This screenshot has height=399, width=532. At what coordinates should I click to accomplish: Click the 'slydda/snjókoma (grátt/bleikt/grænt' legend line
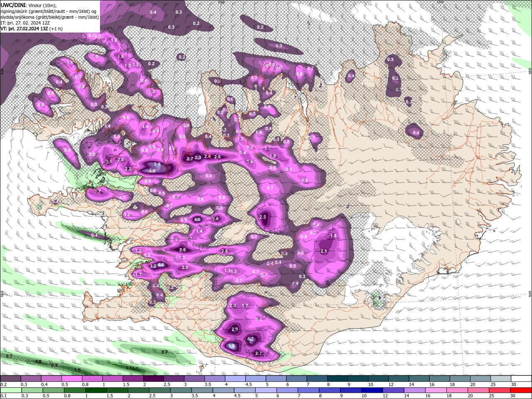(x=49, y=17)
